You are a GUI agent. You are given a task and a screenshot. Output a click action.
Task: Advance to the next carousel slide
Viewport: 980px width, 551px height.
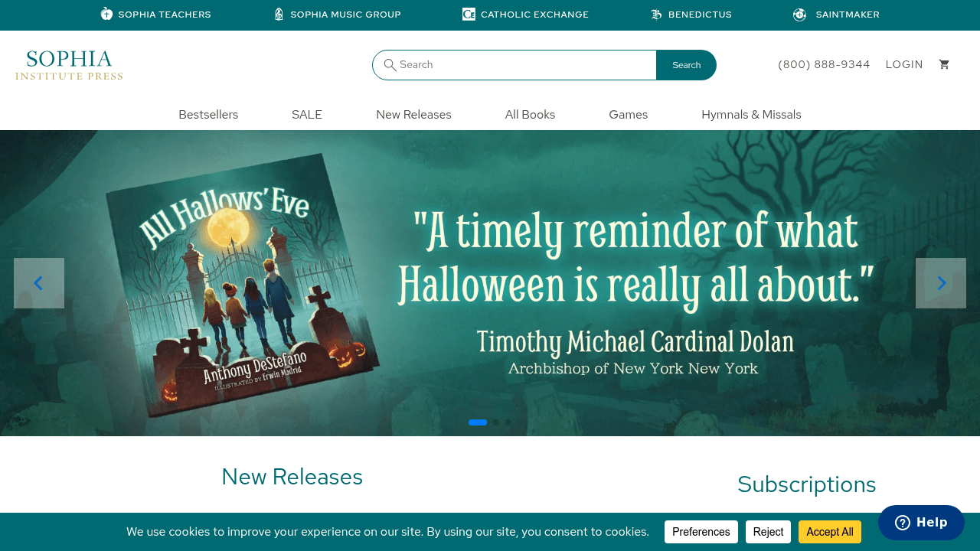[x=941, y=283]
